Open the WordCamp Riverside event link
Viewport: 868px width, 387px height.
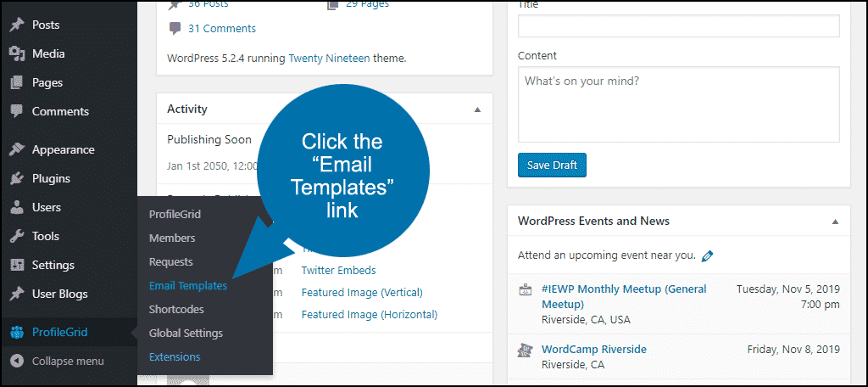tap(594, 350)
